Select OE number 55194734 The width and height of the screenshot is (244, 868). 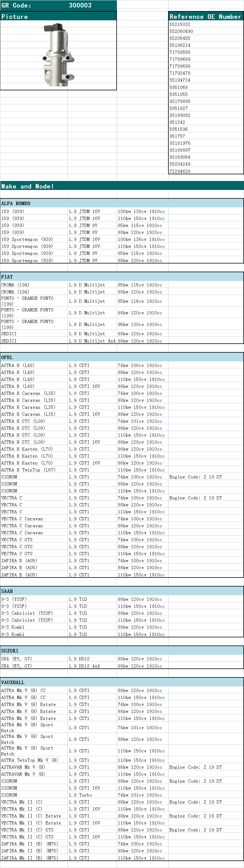pos(180,80)
